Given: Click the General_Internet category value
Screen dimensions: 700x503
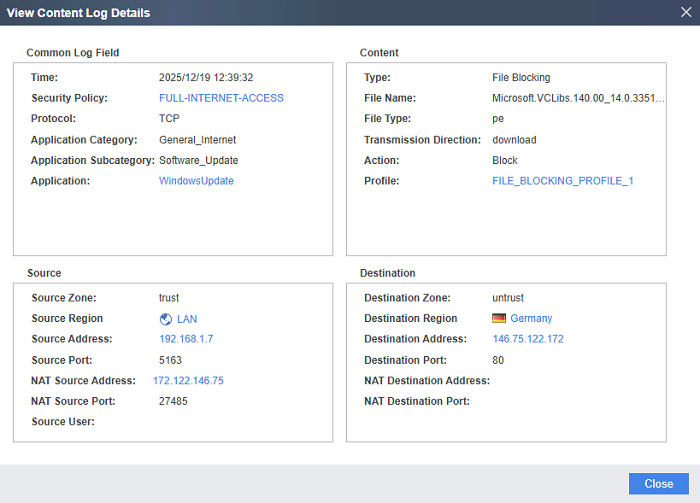Looking at the screenshot, I should (197, 140).
